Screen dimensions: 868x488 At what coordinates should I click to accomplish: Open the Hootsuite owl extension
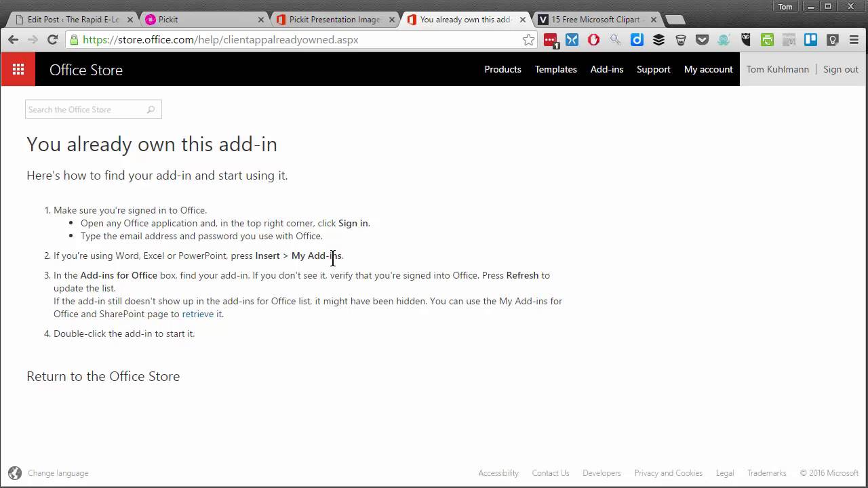[745, 40]
